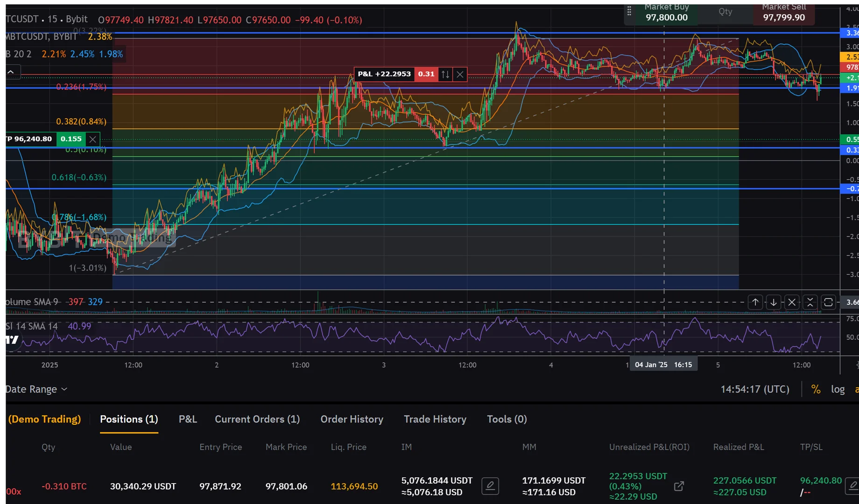Toggle logarithmic scale
859x504 pixels.
838,389
